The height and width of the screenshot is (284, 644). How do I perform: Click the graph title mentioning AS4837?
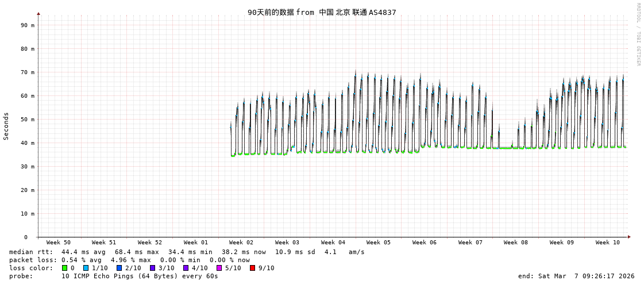coord(322,12)
